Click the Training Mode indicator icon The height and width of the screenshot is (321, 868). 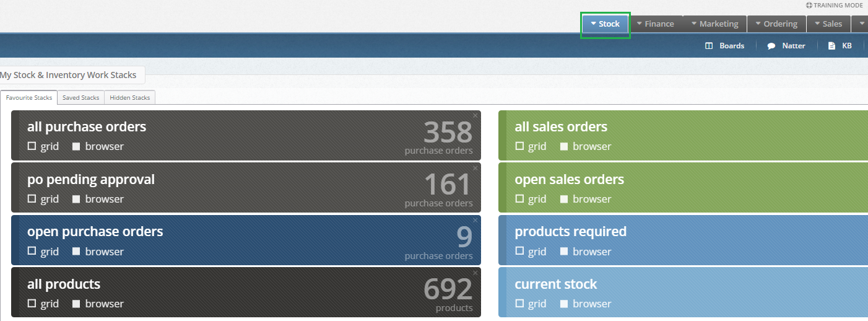(809, 5)
